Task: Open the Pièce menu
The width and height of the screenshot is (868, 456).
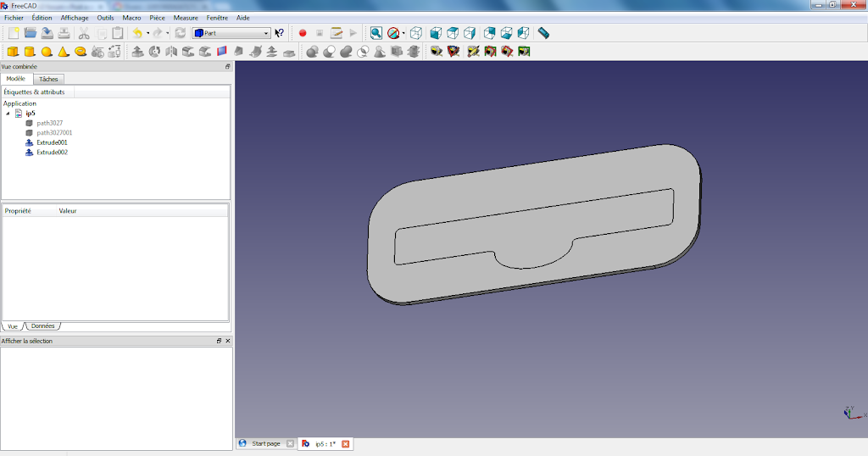Action: click(157, 18)
